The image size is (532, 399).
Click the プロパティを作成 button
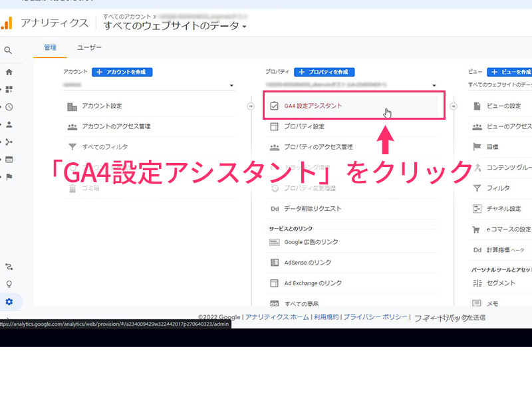tap(325, 72)
